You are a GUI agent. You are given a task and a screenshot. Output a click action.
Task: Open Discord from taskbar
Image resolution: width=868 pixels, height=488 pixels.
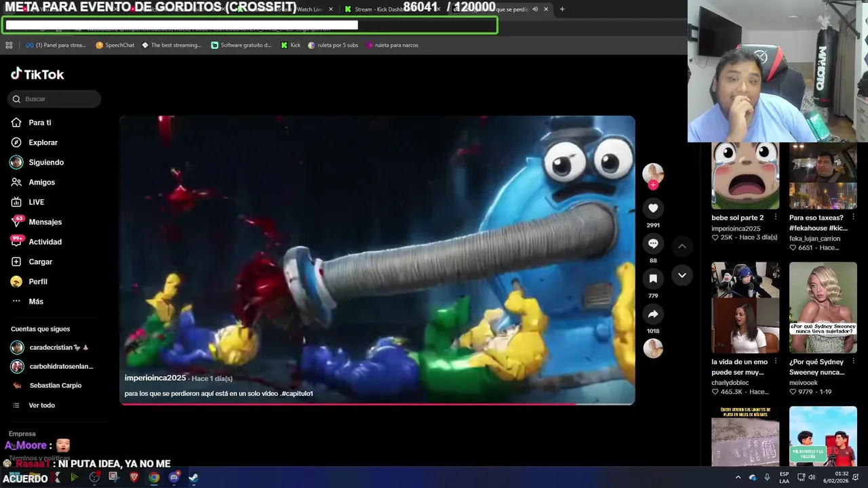click(174, 477)
